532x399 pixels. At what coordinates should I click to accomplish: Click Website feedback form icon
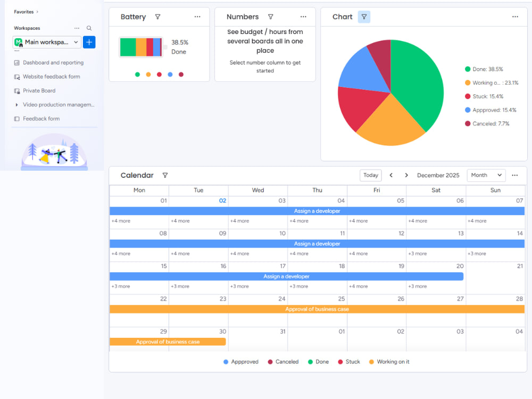16,77
